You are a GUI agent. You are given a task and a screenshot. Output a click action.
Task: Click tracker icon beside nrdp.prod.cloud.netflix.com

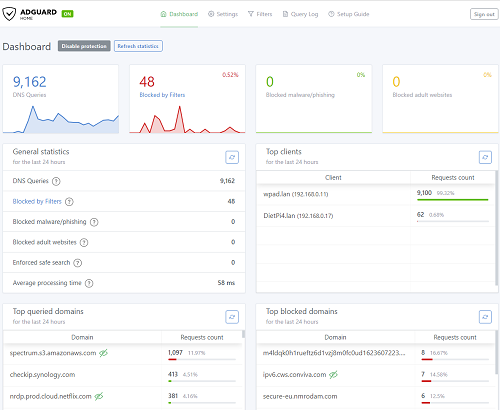coord(99,396)
